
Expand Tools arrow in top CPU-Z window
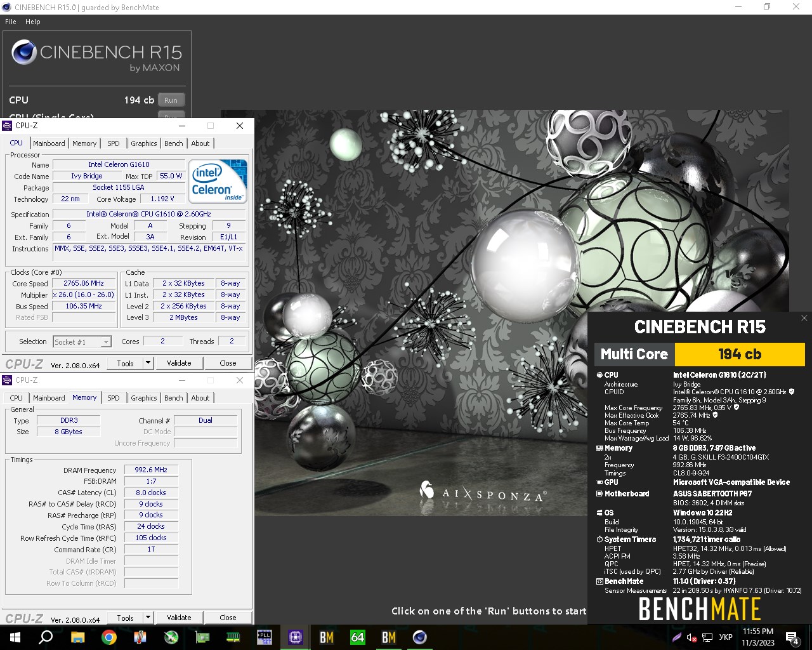148,363
